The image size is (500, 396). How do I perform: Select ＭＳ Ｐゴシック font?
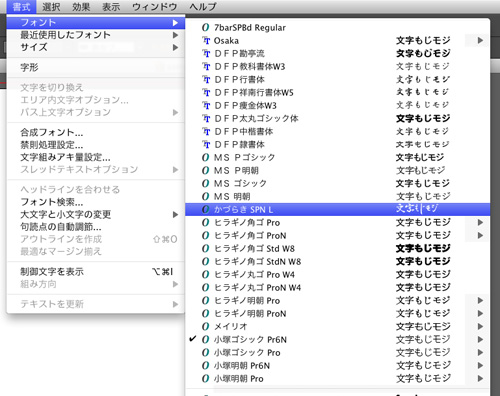(337, 157)
